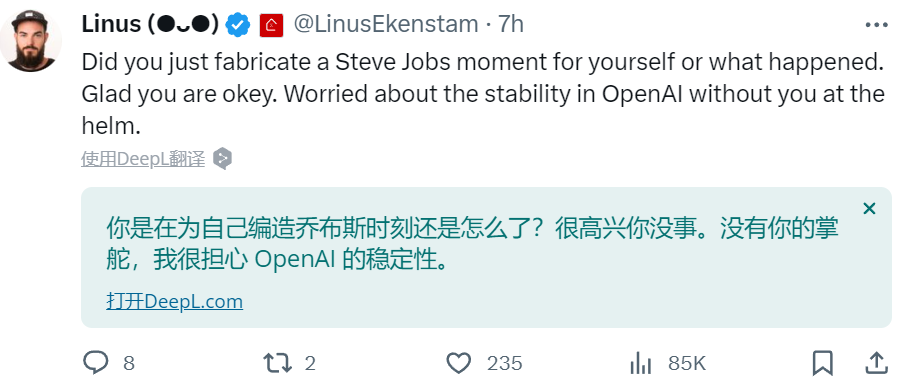Click the reply speech bubble icon
This screenshot has height=383, width=916.
(x=96, y=363)
